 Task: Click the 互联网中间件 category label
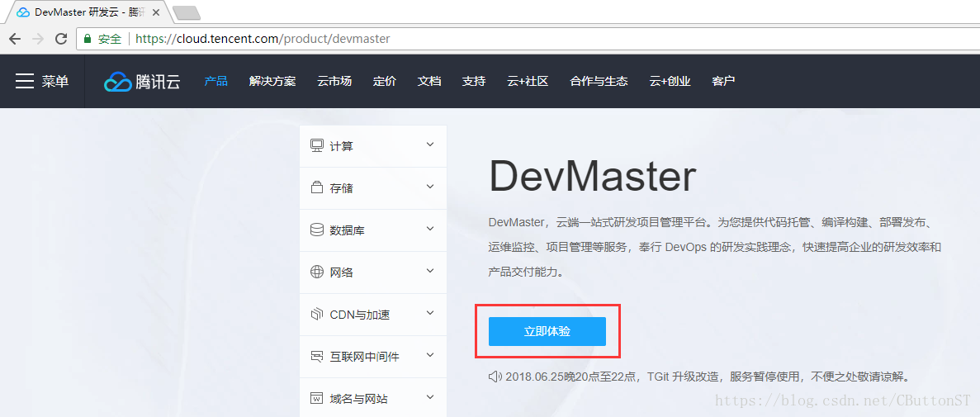tap(364, 357)
